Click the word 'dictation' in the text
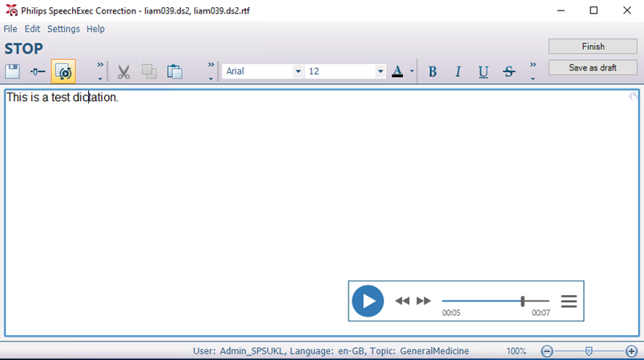Screen dimensions: 644x360 pos(95,97)
